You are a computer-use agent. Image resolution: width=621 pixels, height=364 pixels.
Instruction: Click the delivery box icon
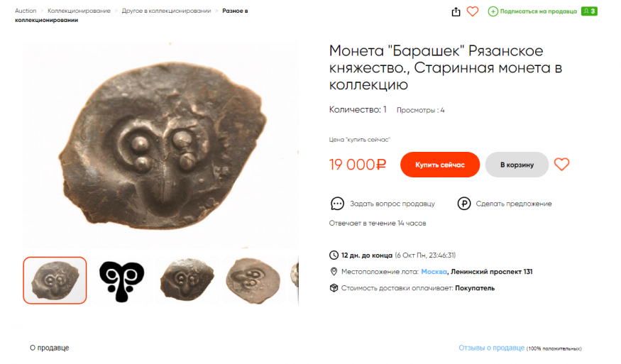334,288
